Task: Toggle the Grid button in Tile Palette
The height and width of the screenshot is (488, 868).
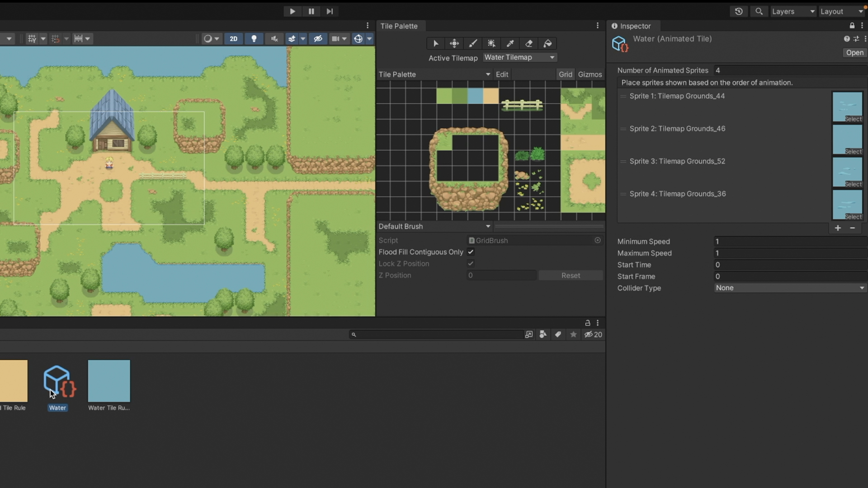Action: click(565, 74)
